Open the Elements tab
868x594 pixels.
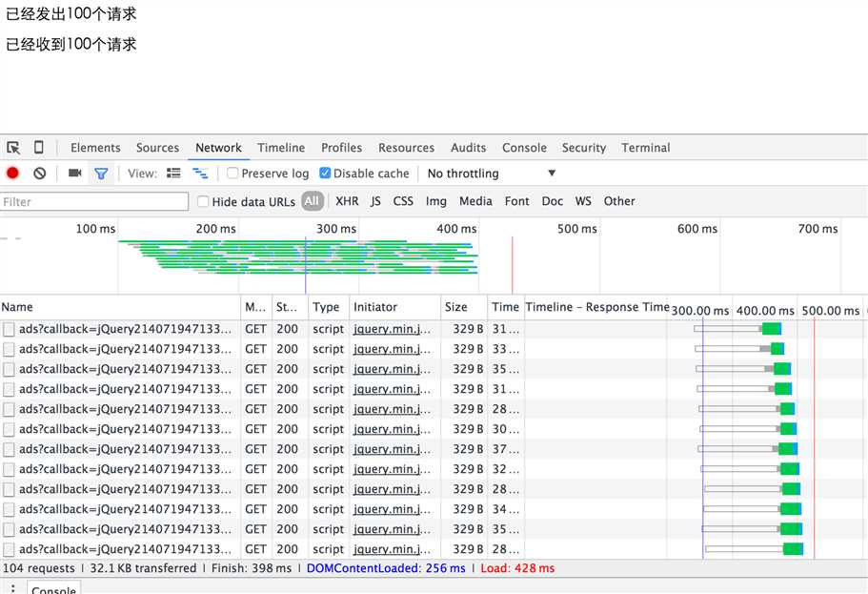pyautogui.click(x=95, y=148)
